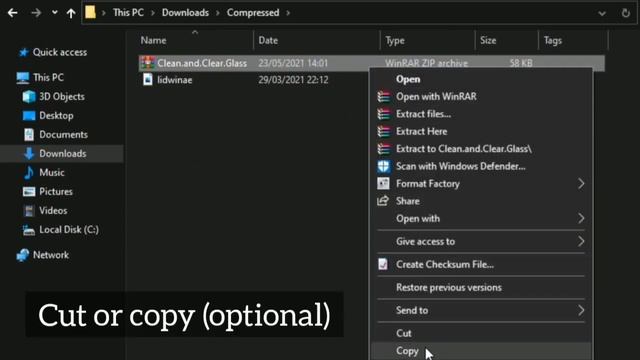Choose Open with WinRAR
This screenshot has height=360, width=640.
click(436, 97)
